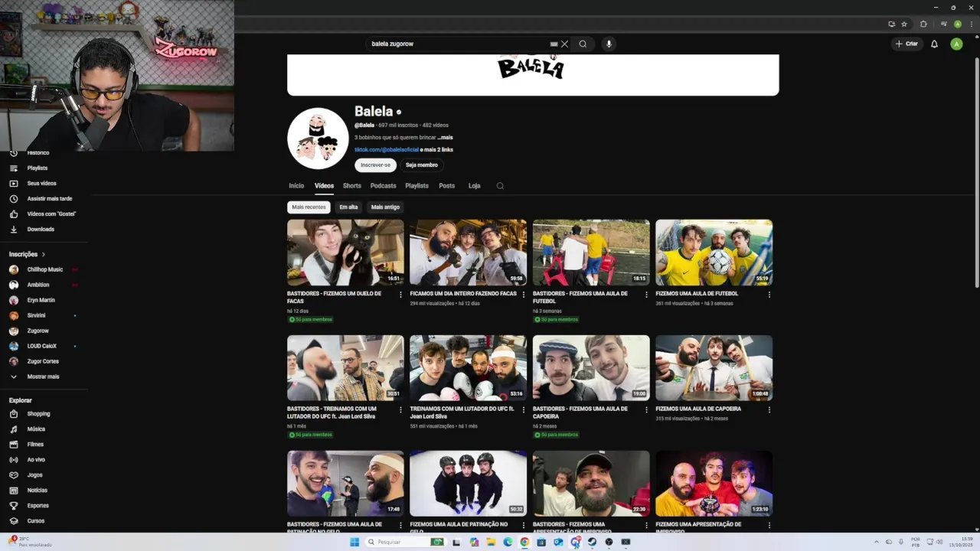This screenshot has width=980, height=551.
Task: Open options for FIZEMOS UMA AULA DE CAPOEIRA
Action: click(x=769, y=410)
